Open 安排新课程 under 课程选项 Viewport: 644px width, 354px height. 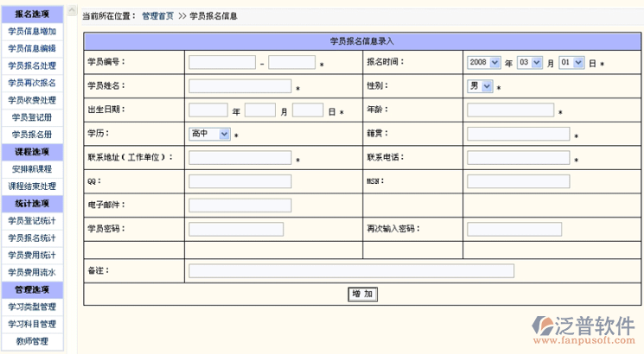32,169
